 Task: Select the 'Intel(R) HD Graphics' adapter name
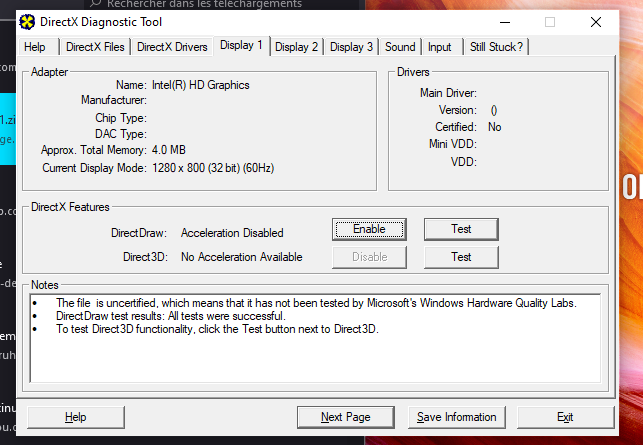click(201, 85)
